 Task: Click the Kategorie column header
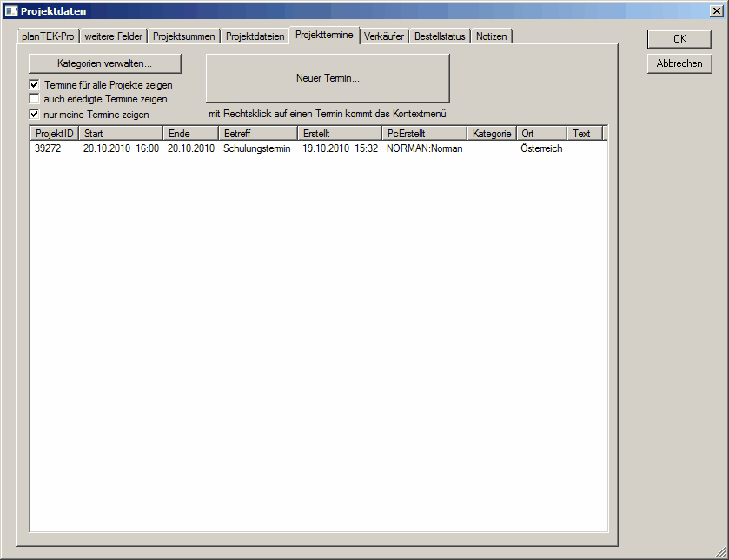tap(492, 134)
